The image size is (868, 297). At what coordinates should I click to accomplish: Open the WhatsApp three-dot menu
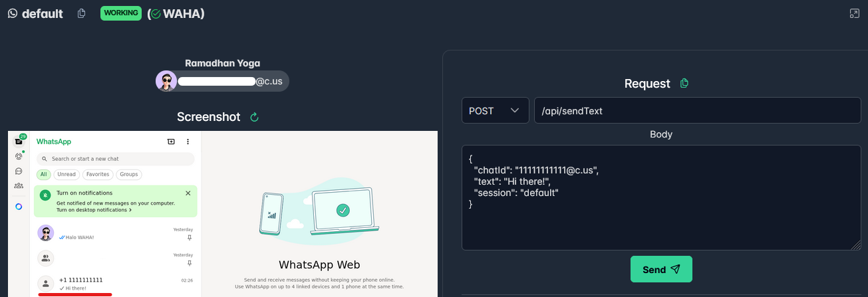click(x=188, y=142)
